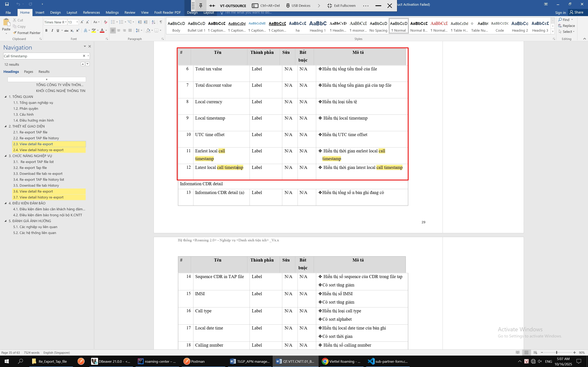Click the zoom slider in status bar
Viewport: 588px width, 367px height.
click(x=556, y=353)
